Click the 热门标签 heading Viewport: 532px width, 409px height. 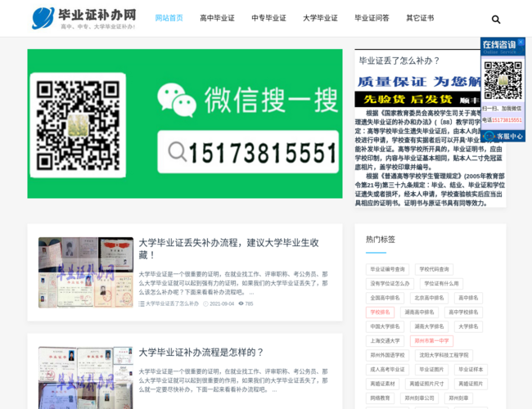point(381,240)
